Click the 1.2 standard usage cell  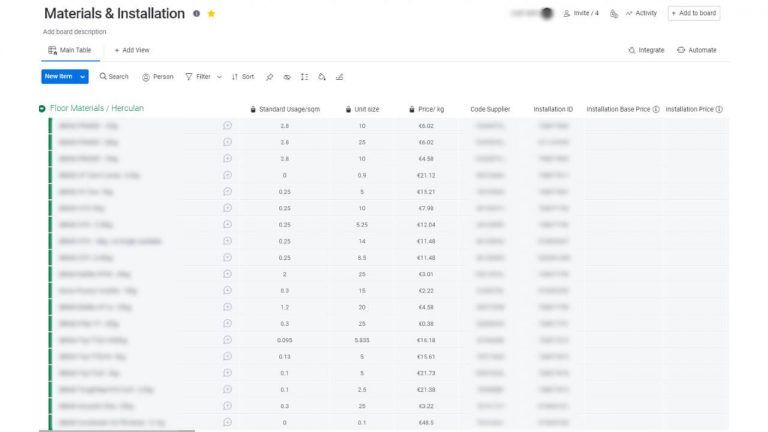click(285, 307)
